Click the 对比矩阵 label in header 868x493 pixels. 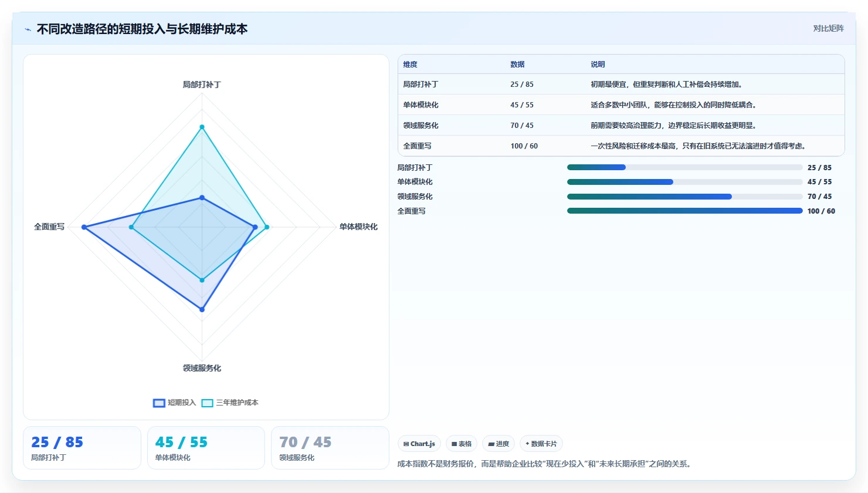828,28
